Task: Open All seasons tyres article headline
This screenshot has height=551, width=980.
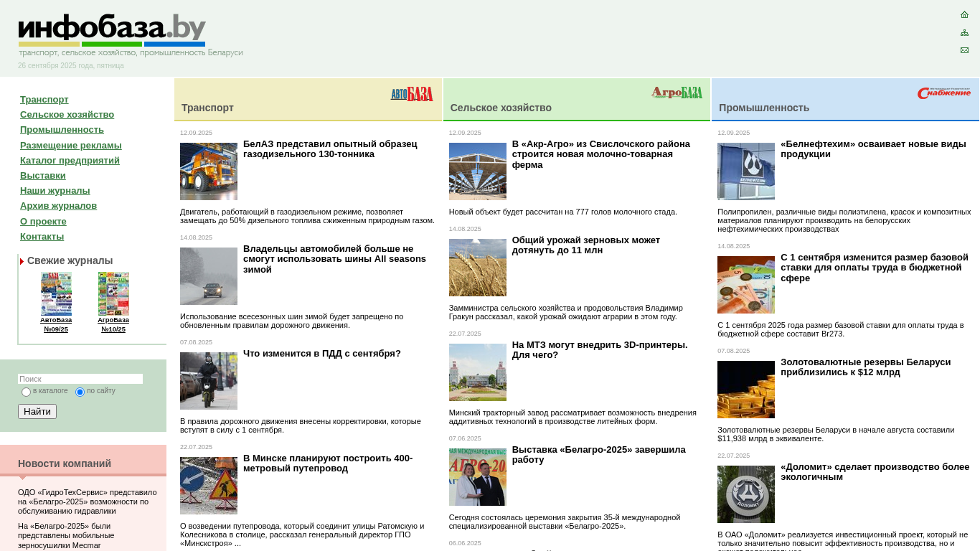Action: pos(334,259)
